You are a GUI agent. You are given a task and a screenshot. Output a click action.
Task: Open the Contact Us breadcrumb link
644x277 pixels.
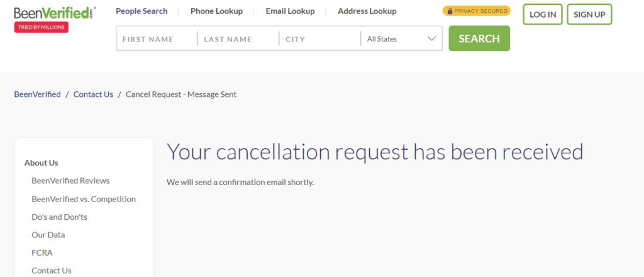pyautogui.click(x=93, y=94)
